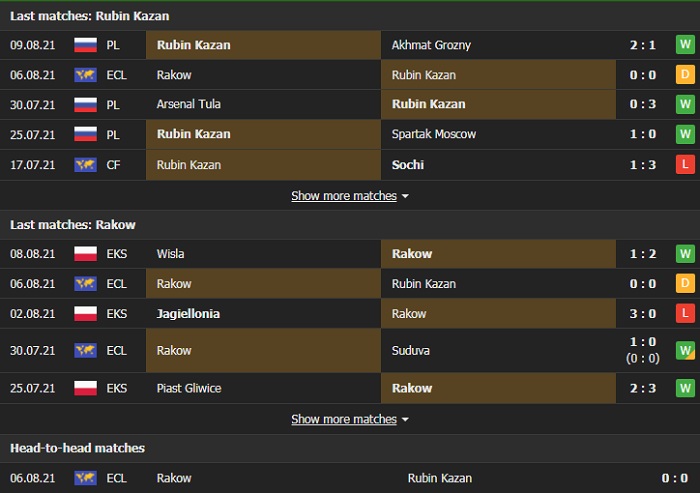
Task: Click the CF competition icon in Sochi row
Action: tap(85, 165)
